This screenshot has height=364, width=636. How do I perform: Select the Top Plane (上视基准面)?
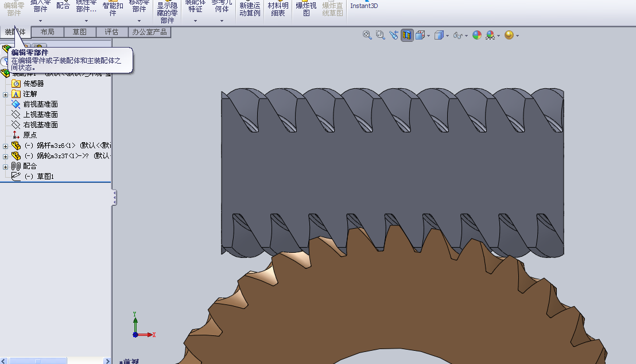tap(35, 115)
